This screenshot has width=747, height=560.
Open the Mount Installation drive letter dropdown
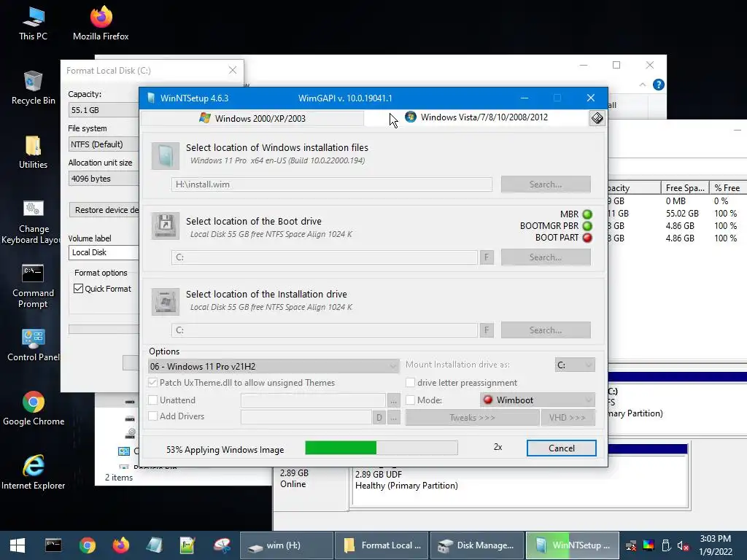(x=575, y=365)
